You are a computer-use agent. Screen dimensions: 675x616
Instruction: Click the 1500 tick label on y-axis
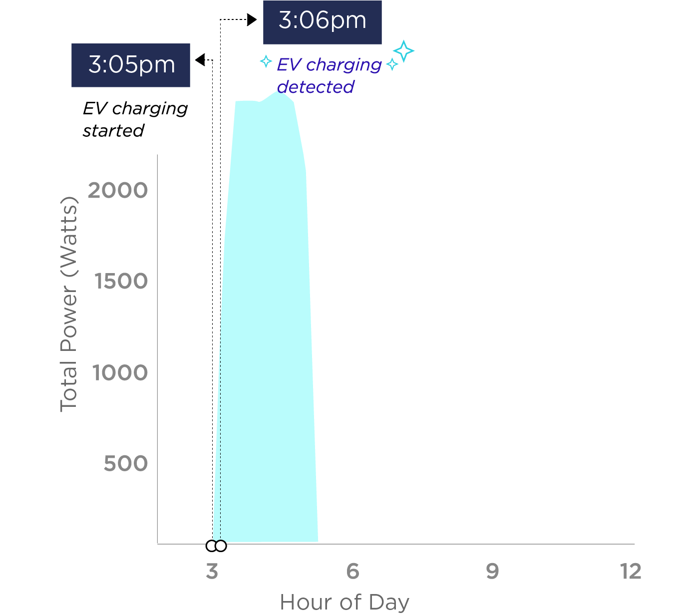121,281
